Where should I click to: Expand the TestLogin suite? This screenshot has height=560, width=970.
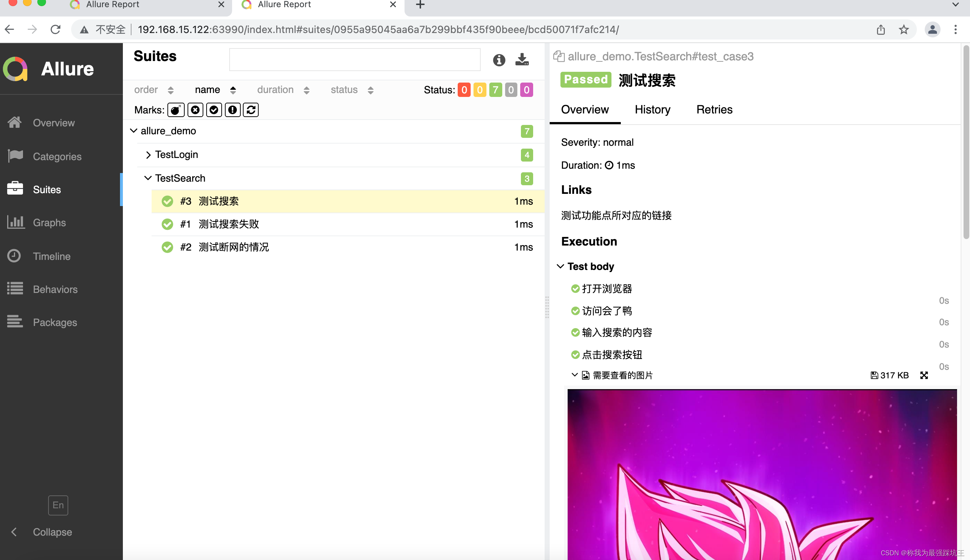[x=148, y=154]
